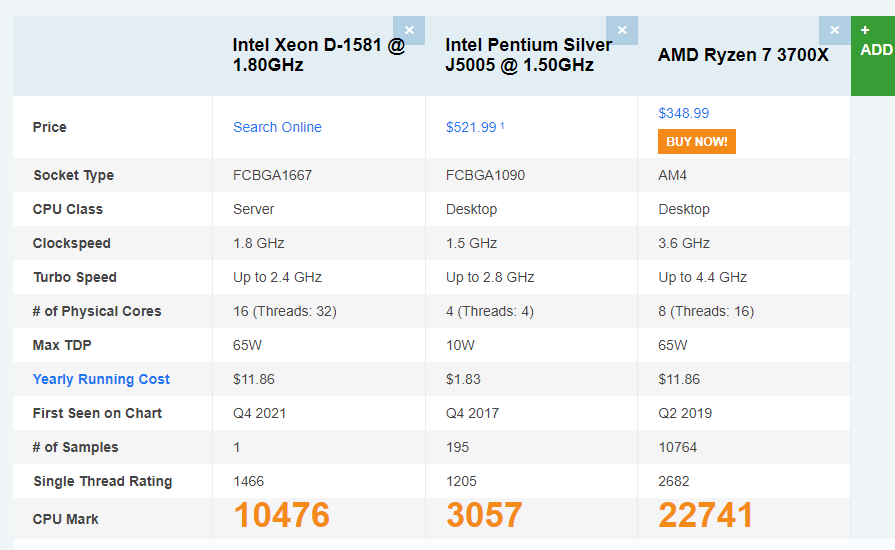
Task: Select CPU Mark score 22741
Action: point(705,515)
